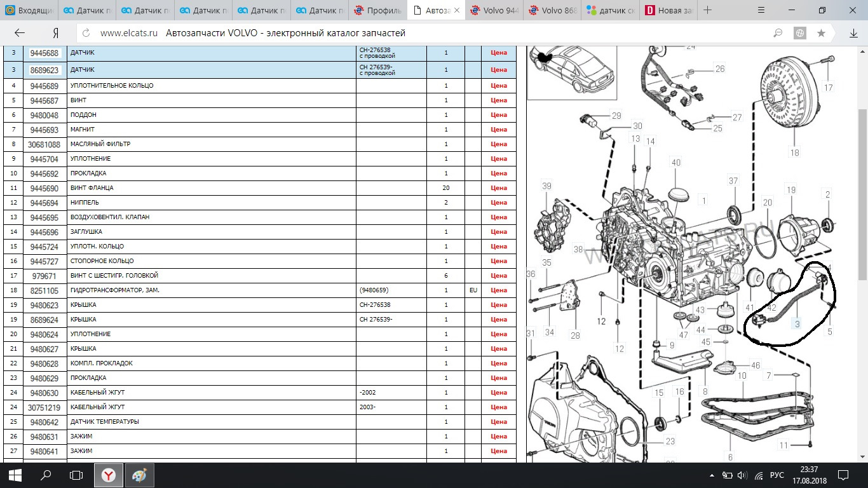868x488 pixels.
Task: Click callout 29 in the diagram
Action: pyautogui.click(x=616, y=116)
